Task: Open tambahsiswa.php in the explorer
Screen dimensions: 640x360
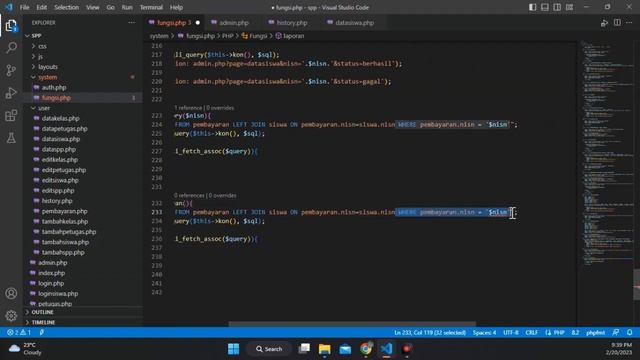Action: 65,242
